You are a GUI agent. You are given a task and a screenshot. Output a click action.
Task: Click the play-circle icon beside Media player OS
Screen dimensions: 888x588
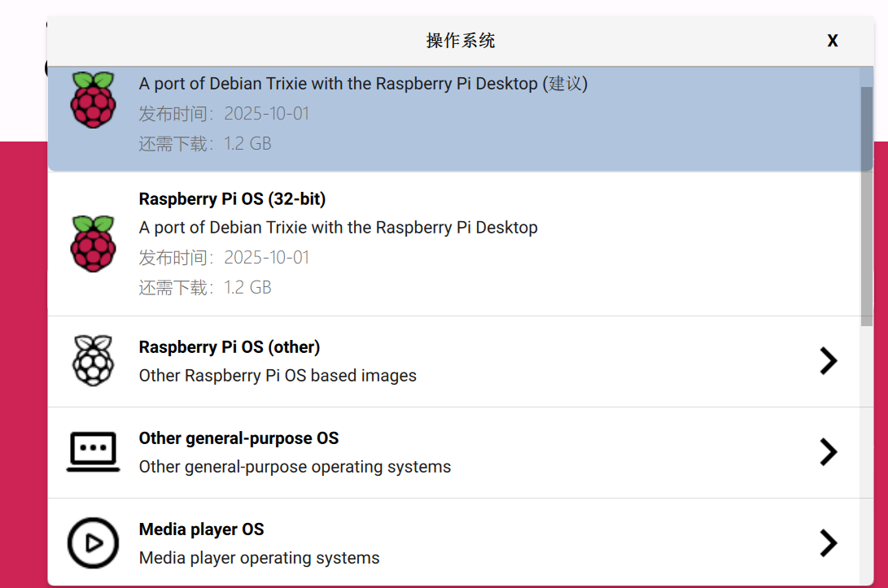93,543
